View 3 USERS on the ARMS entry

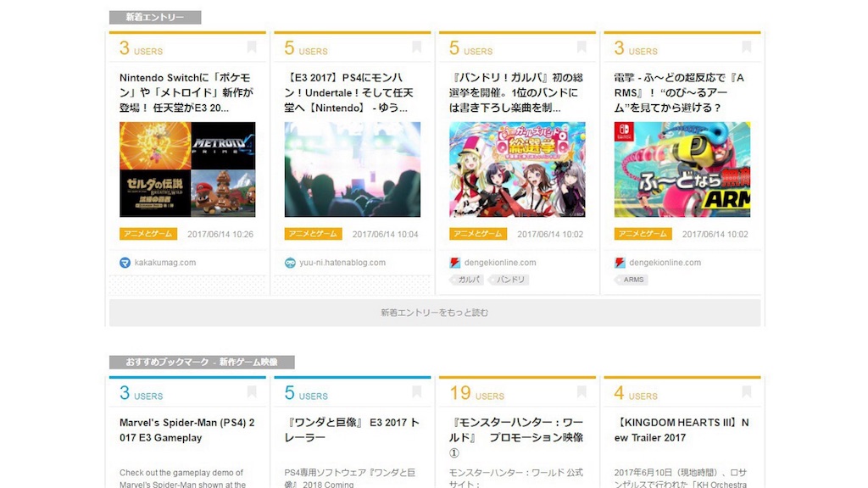[x=636, y=48]
